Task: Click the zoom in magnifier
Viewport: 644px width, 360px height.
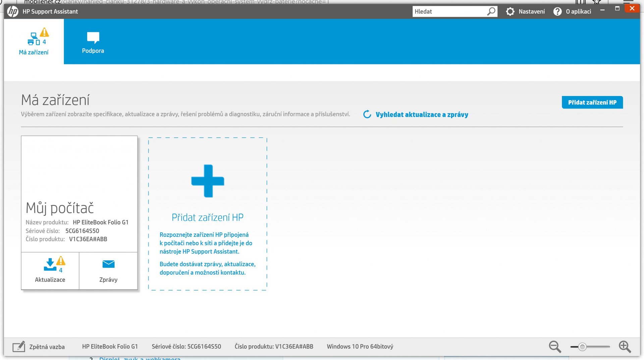Action: (x=625, y=347)
